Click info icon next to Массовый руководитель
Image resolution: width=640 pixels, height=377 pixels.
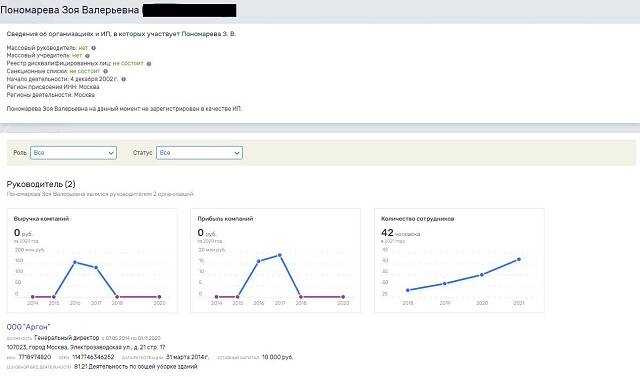93,48
